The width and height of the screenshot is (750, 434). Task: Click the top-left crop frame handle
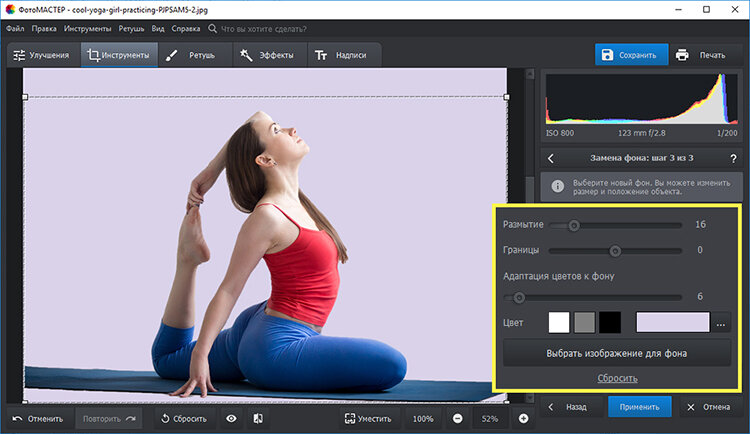click(x=25, y=97)
